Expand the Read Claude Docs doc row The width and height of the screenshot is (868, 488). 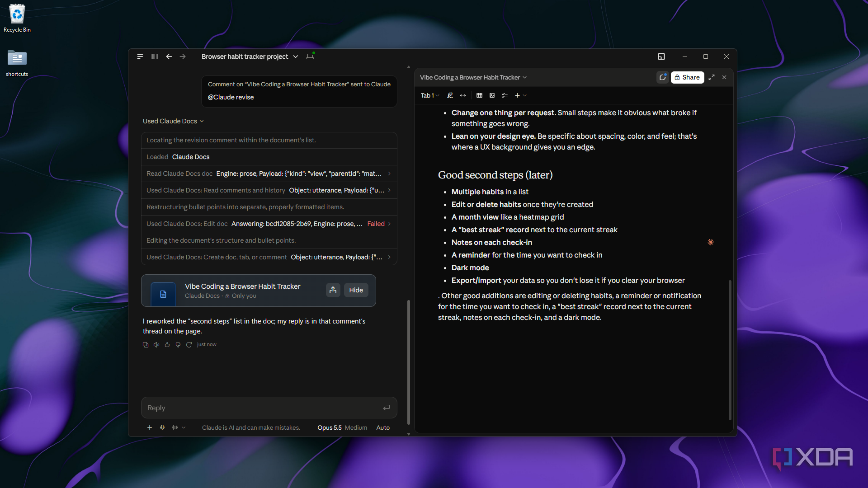269,174
